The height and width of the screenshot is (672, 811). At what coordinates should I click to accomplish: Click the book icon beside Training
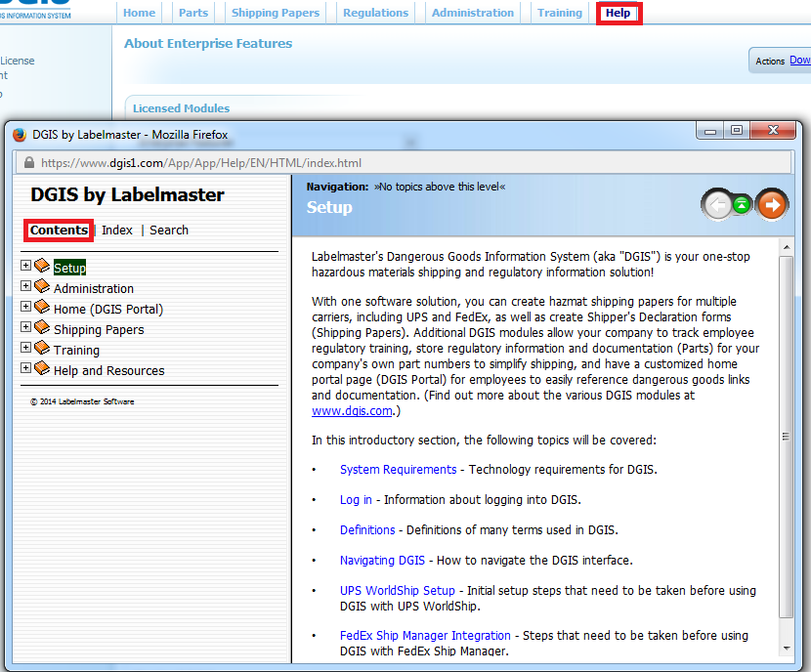42,350
